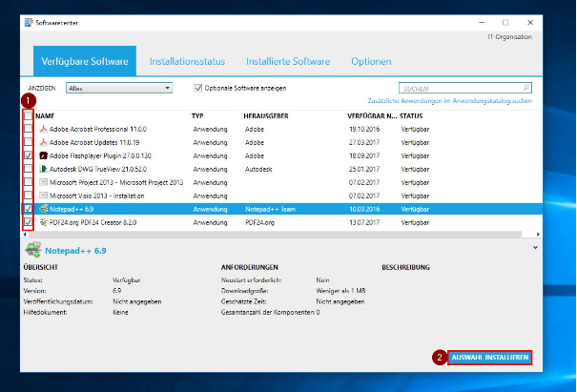
Task: Sort by NAME column header
Action: [45, 116]
